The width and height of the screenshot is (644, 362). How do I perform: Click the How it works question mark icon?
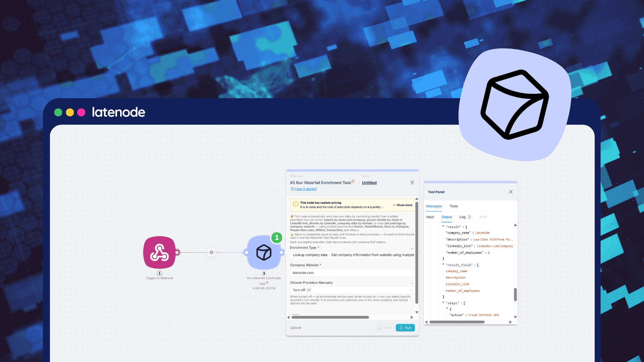coord(292,189)
